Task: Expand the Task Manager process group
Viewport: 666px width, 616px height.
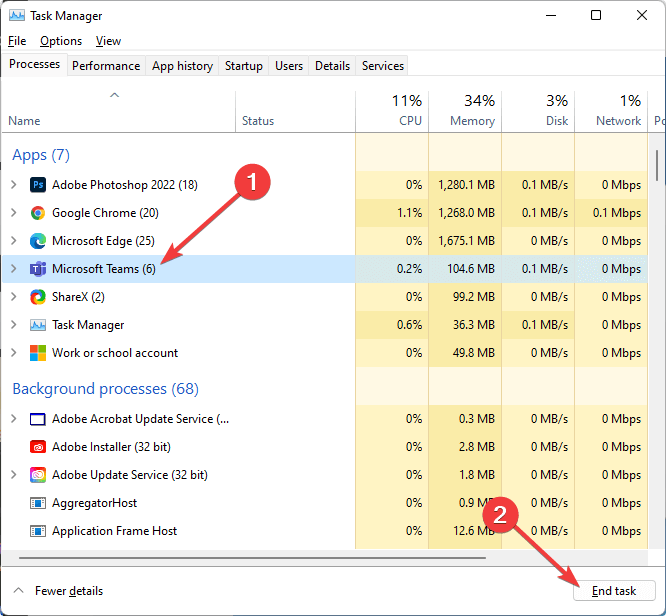Action: point(14,325)
